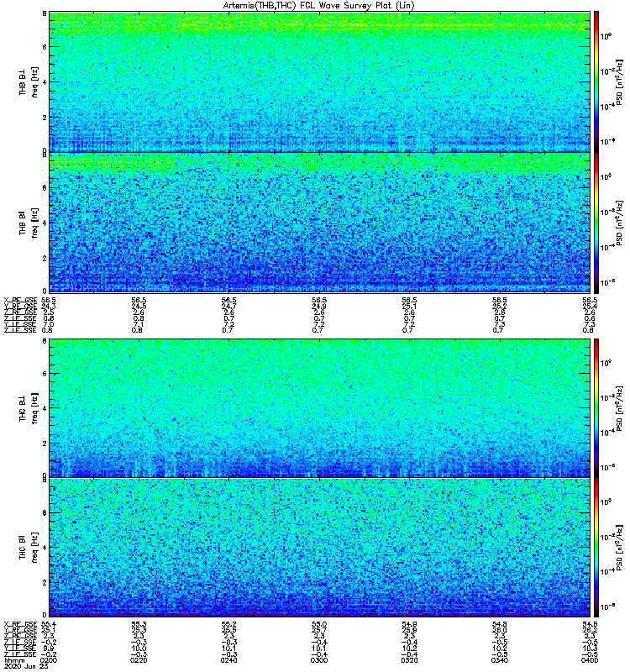Click the color bar beside THC B-parallel panel
The image size is (630, 672).
point(596,548)
